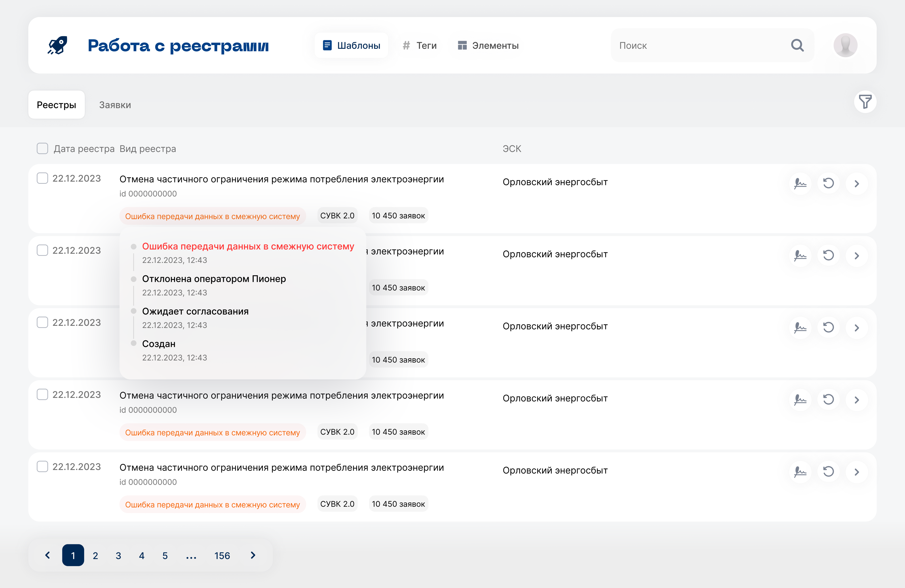This screenshot has width=905, height=588.
Task: Focus the Поиск search field
Action: point(700,46)
